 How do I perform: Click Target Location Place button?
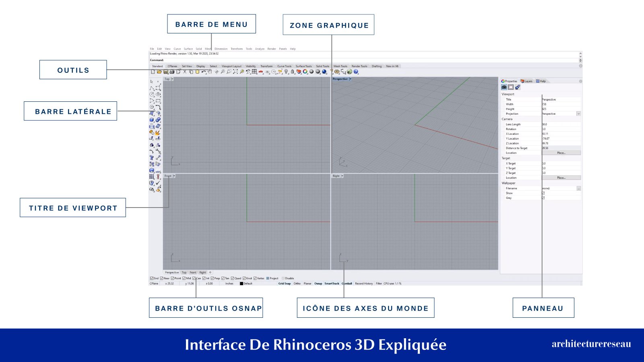(x=561, y=178)
